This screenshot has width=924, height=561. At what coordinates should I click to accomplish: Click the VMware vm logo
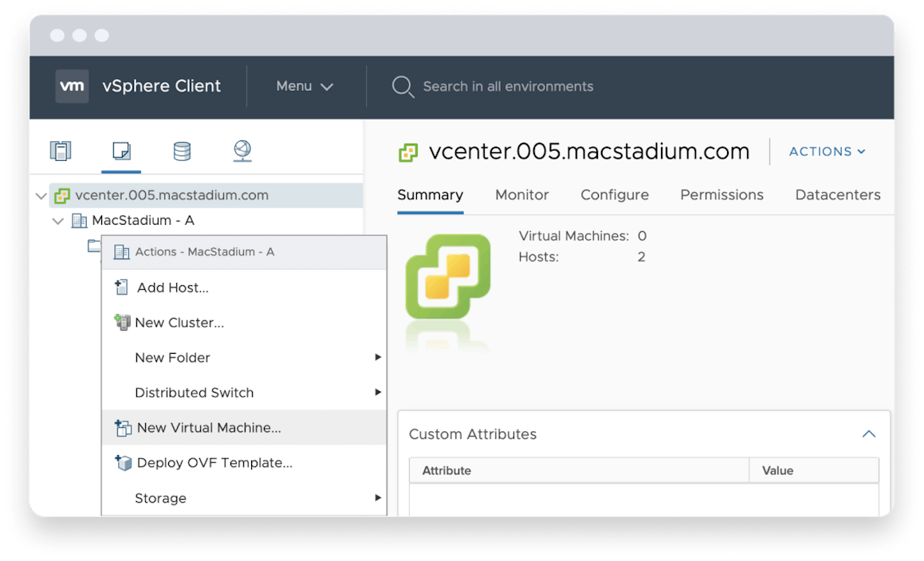point(72,86)
